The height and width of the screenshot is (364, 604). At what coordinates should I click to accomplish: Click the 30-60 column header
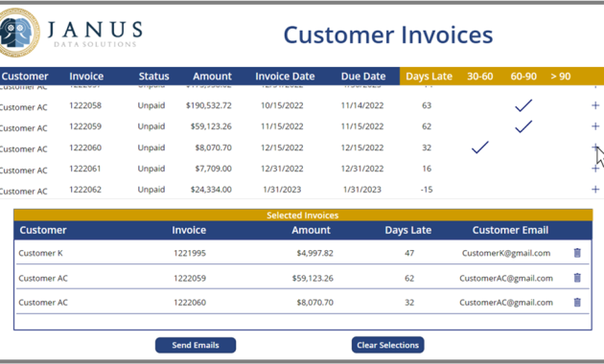click(x=480, y=77)
